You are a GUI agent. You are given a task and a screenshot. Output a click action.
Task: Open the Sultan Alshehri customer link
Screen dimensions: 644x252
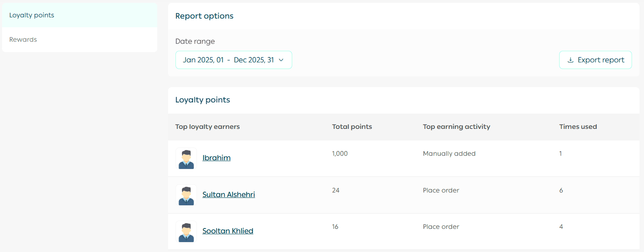(228, 195)
